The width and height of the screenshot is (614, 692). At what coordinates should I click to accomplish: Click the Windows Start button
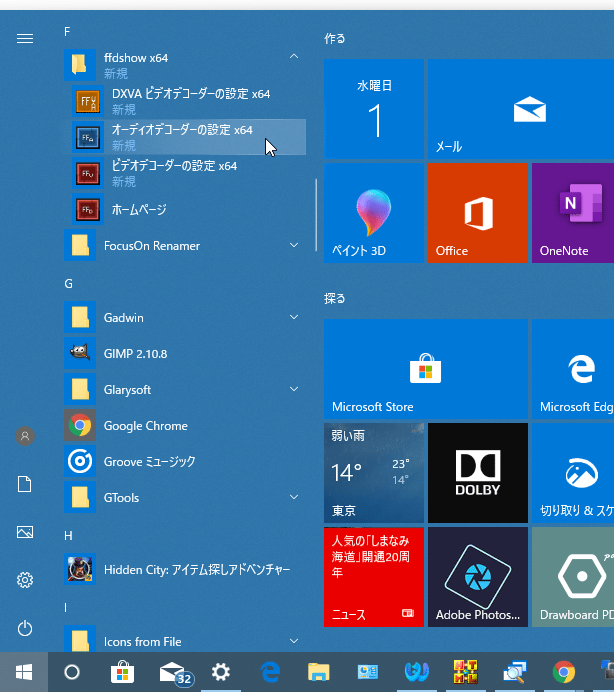click(x=24, y=672)
